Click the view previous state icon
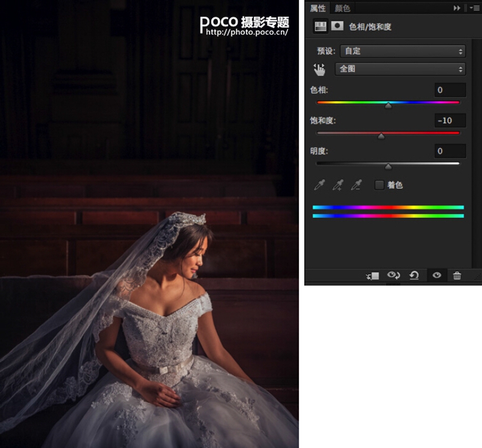 click(393, 275)
